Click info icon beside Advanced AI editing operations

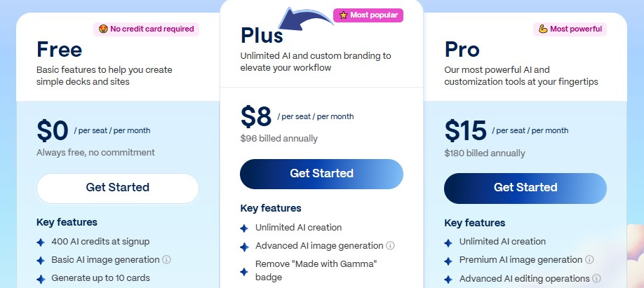pyautogui.click(x=595, y=279)
